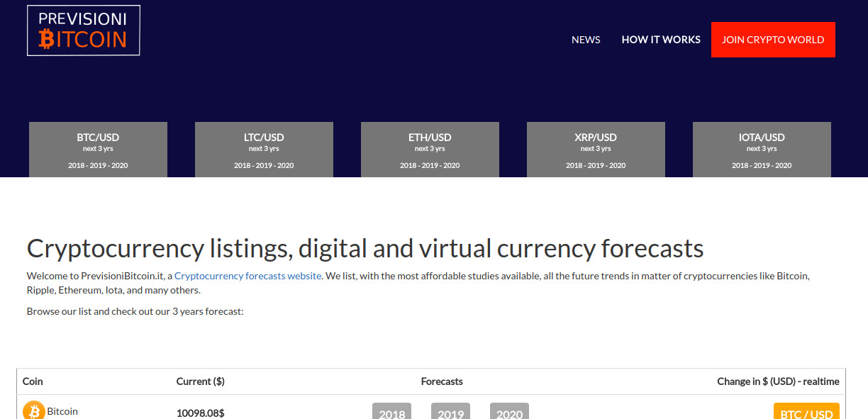The height and width of the screenshot is (419, 868).
Task: Click the Bitcoin coin name
Action: (x=62, y=411)
